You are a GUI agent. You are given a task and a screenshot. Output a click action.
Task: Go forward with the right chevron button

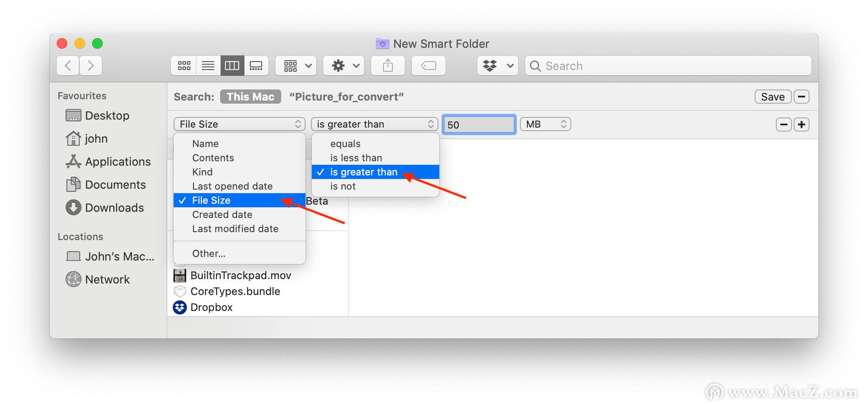(x=91, y=66)
